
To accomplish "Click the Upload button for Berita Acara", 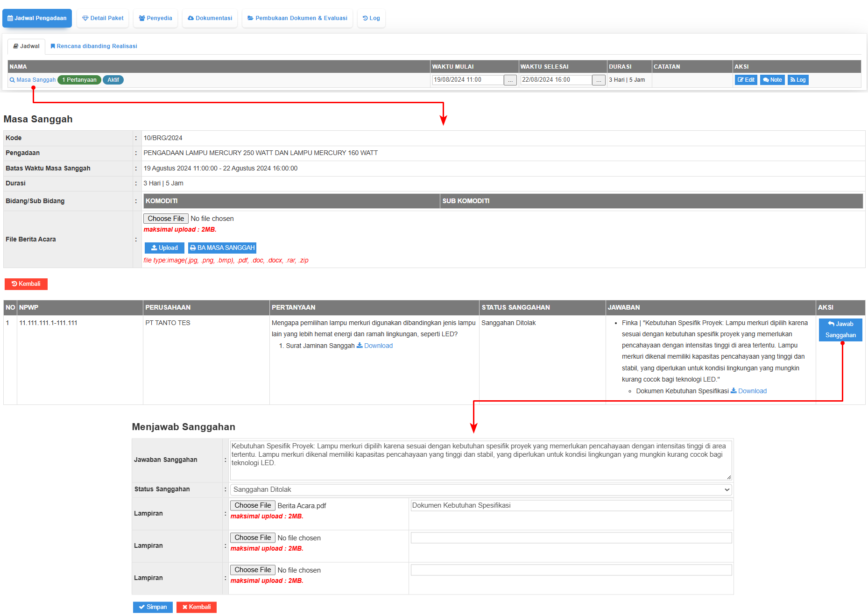I will pos(164,248).
